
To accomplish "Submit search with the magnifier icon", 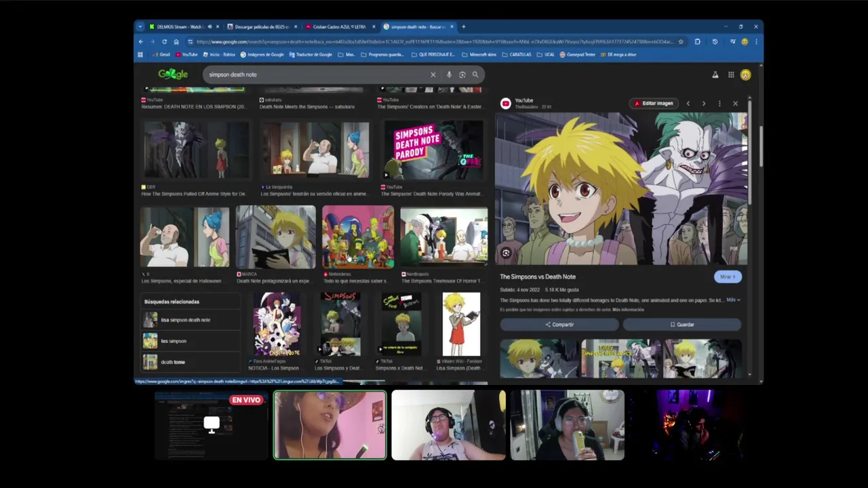I will 475,75.
